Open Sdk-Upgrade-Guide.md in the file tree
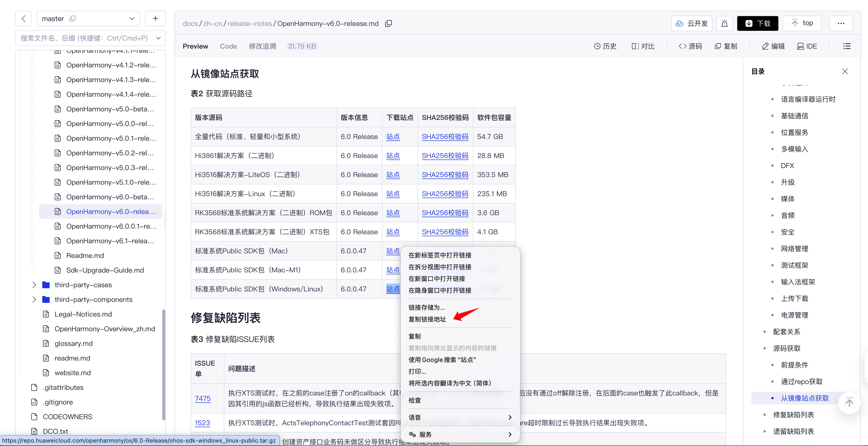This screenshot has height=446, width=868. tap(105, 270)
